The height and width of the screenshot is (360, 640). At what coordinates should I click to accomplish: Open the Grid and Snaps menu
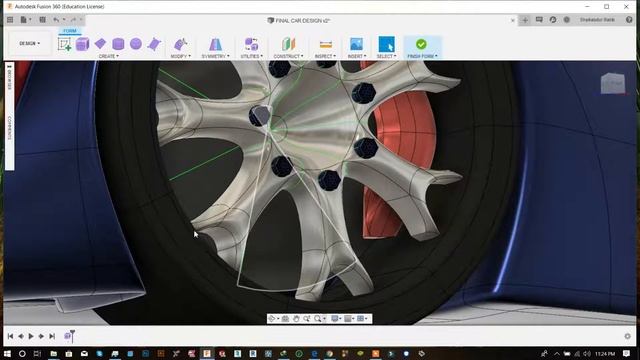coord(349,318)
